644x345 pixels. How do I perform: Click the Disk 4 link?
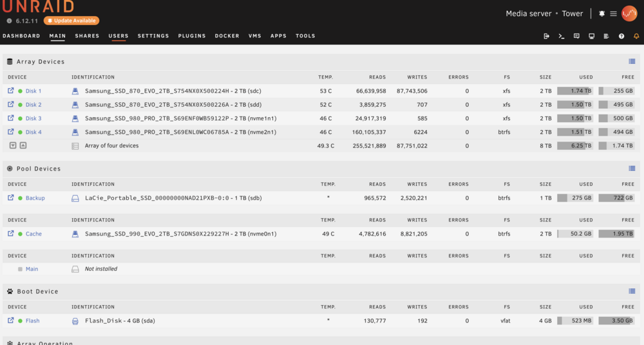33,132
